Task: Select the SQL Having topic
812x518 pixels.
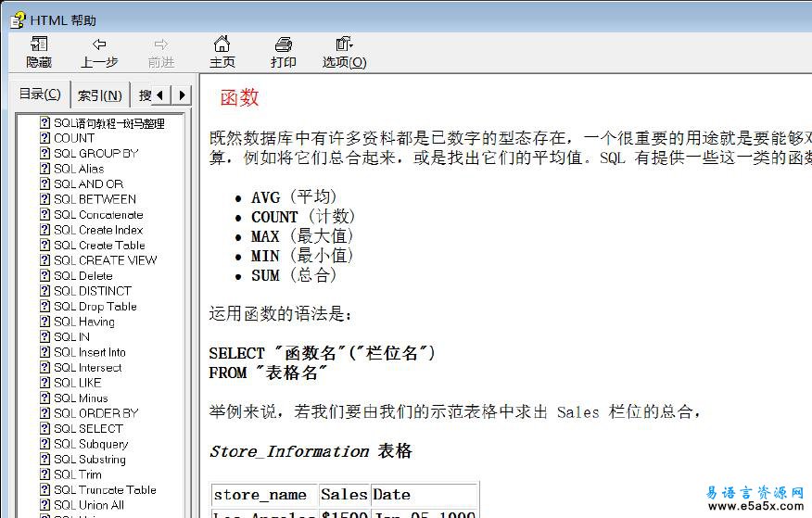Action: coord(84,322)
